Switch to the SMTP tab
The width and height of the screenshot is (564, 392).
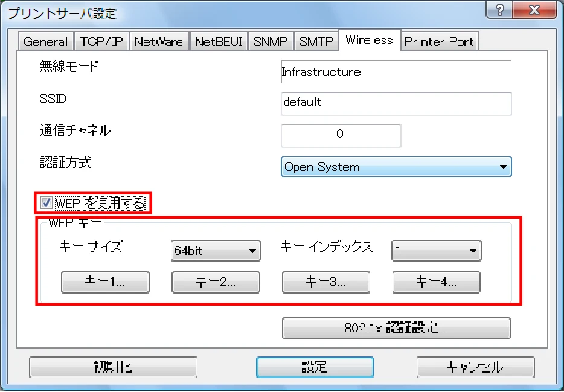[x=316, y=42]
